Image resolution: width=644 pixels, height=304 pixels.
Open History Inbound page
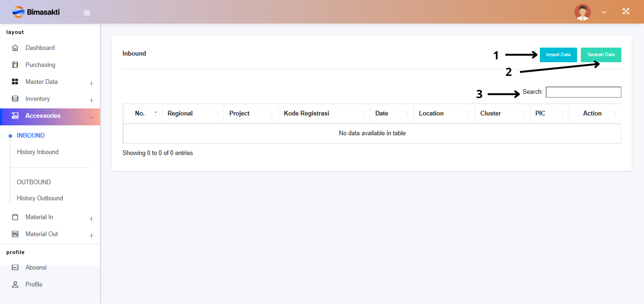(x=38, y=152)
